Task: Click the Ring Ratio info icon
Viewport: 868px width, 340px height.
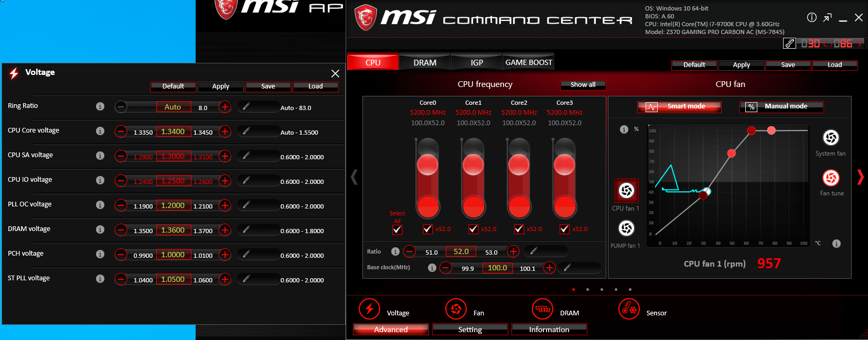Action: [100, 106]
